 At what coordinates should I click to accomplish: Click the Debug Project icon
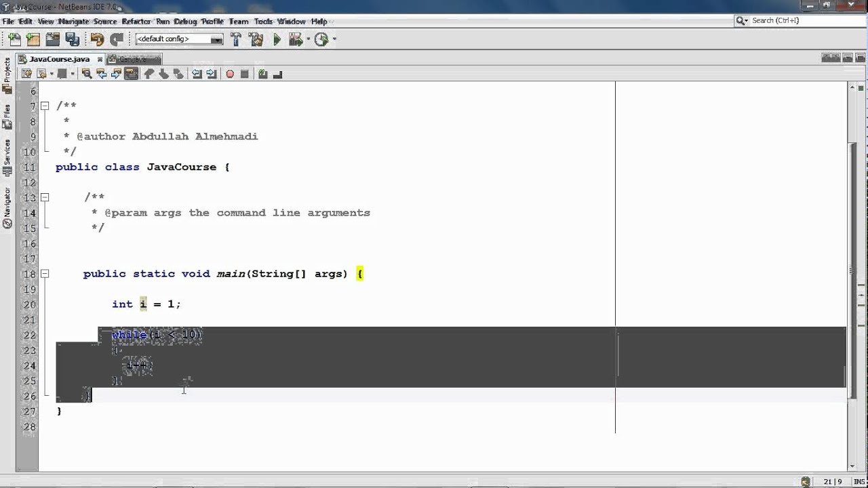pos(296,39)
